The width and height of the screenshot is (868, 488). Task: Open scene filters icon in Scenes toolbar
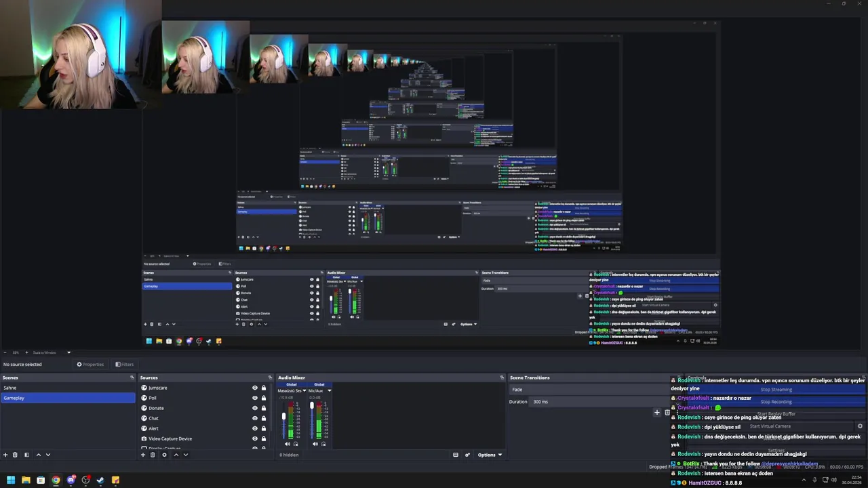click(x=26, y=455)
